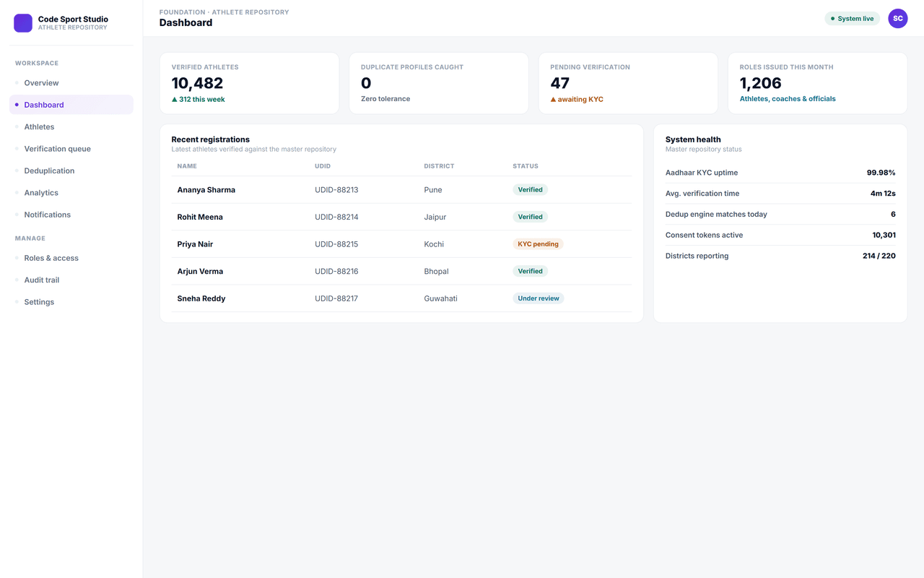Select athlete Ananya Sharma
924x578 pixels.
[206, 190]
